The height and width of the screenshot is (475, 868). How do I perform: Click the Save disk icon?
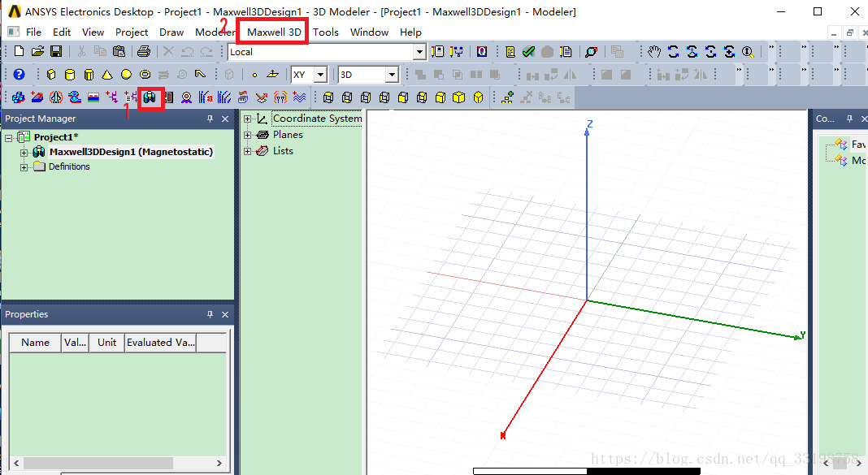[x=56, y=52]
